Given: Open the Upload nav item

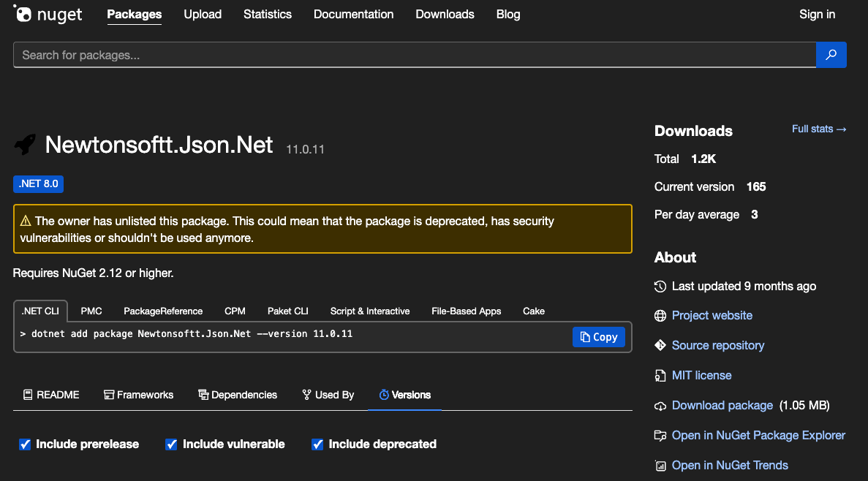Looking at the screenshot, I should 203,15.
